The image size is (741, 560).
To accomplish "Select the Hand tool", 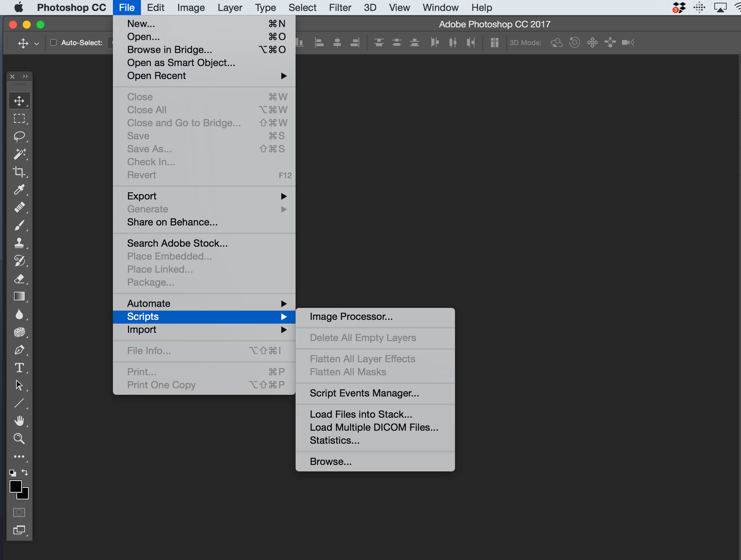I will pos(19,421).
